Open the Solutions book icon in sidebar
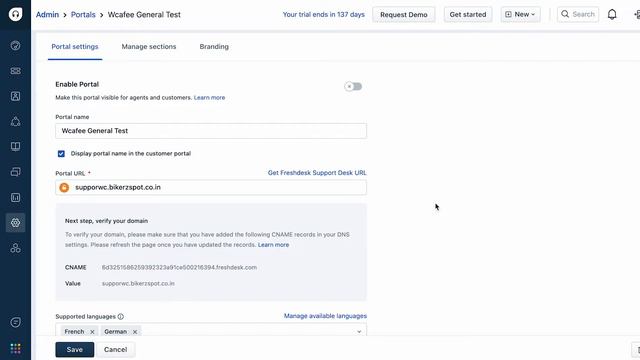Viewport: 640px width, 360px height. [x=16, y=147]
